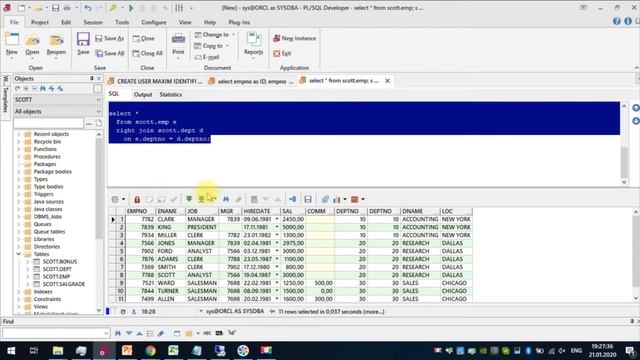Collapse the Tables folder
Viewport: 640px width, 360px height.
[18, 254]
